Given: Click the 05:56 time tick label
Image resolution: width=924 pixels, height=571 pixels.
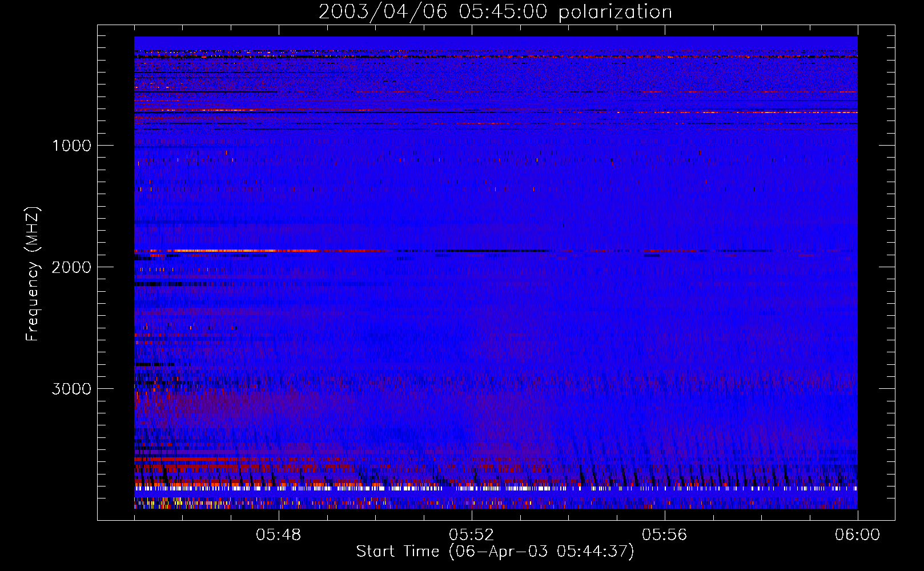Looking at the screenshot, I should point(665,534).
